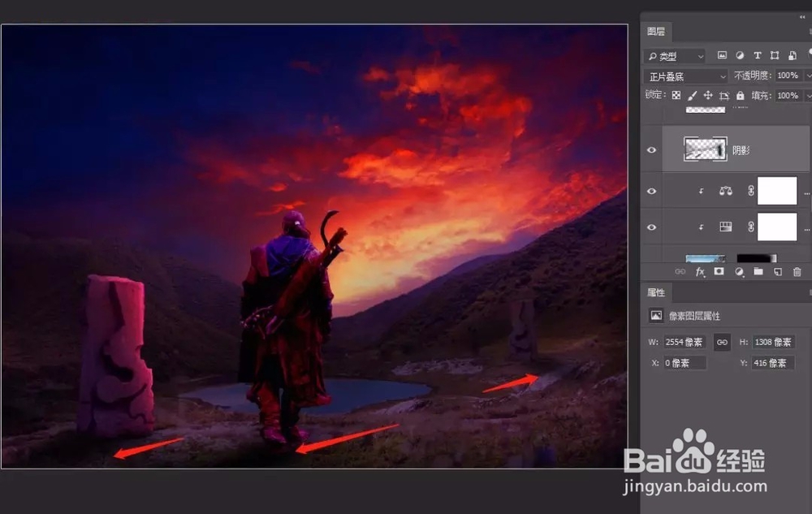Collapse panels with double-arrow icon at top
Image resolution: width=812 pixels, height=514 pixels.
point(803,17)
